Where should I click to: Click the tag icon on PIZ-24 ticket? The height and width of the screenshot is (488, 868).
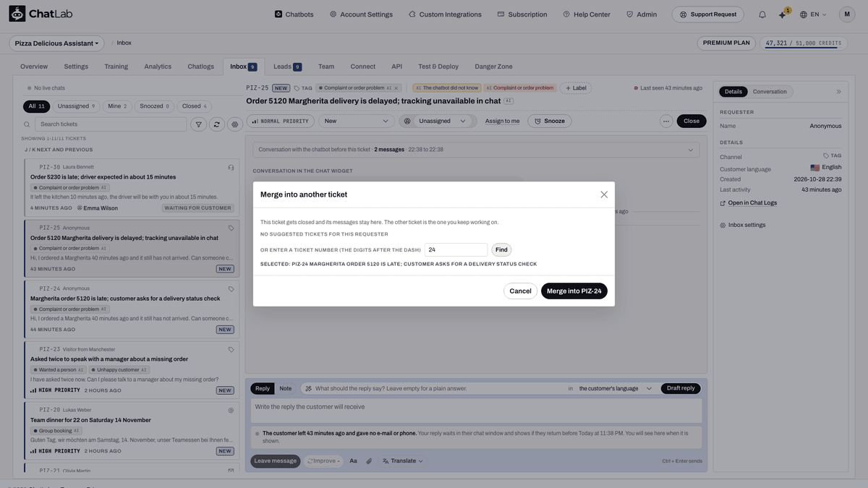231,288
